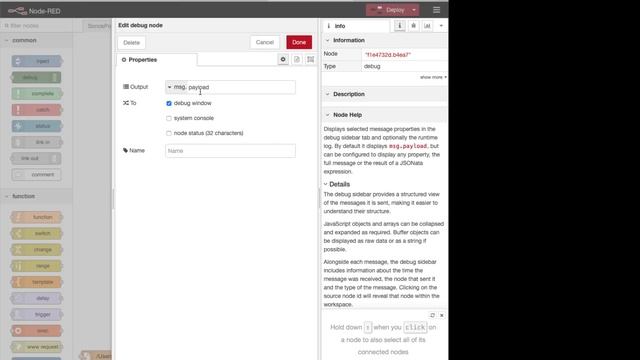Click the node ID value

(x=388, y=54)
